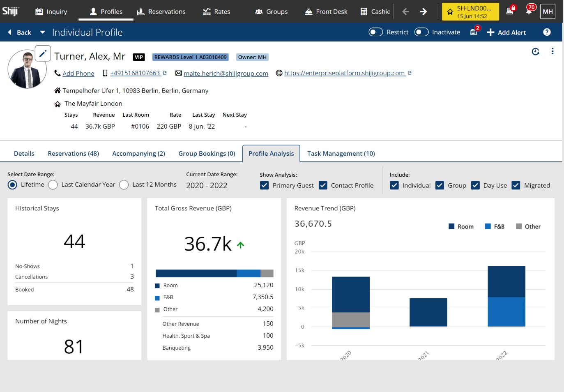Open the MH user account menu
Viewport: 564px width, 392px height.
[x=548, y=12]
